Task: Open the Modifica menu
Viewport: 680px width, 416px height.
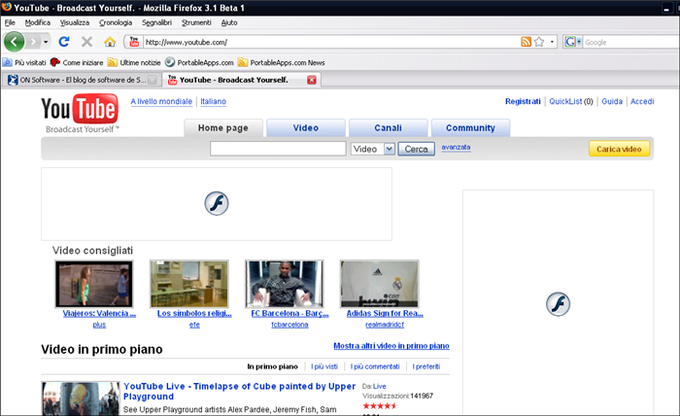Action: point(37,23)
